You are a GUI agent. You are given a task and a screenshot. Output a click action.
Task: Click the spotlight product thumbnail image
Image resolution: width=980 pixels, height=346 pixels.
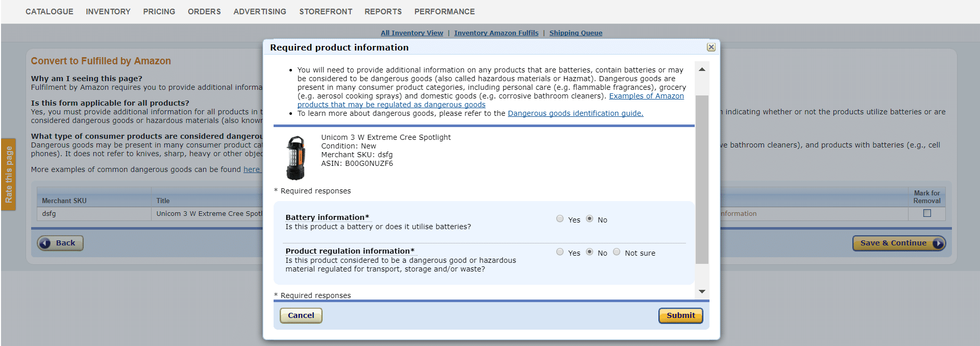coord(296,158)
